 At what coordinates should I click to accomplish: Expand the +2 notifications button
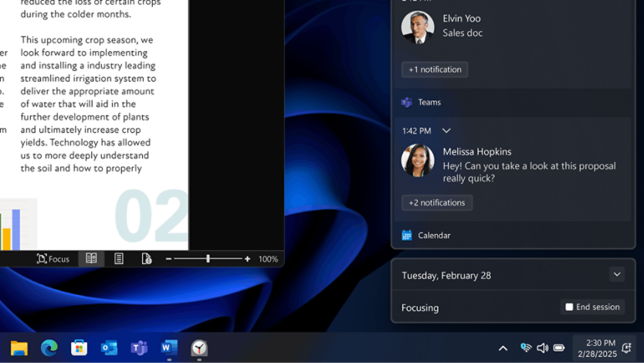[x=436, y=202]
